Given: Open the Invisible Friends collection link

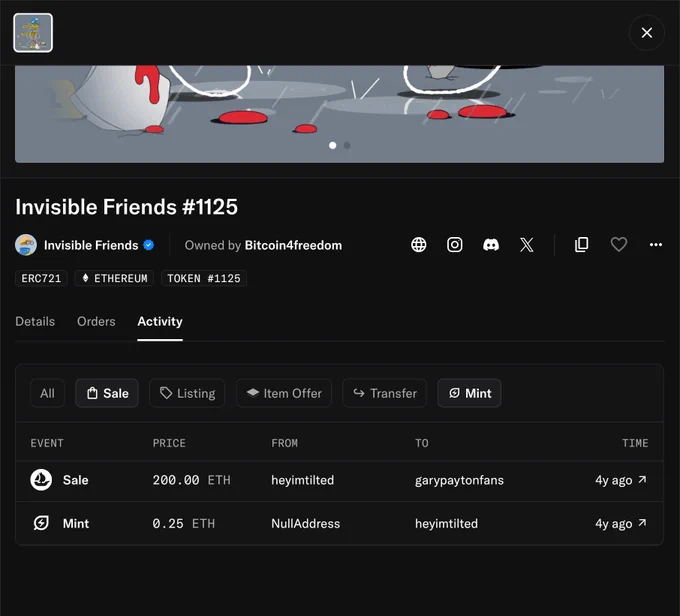Looking at the screenshot, I should click(91, 245).
